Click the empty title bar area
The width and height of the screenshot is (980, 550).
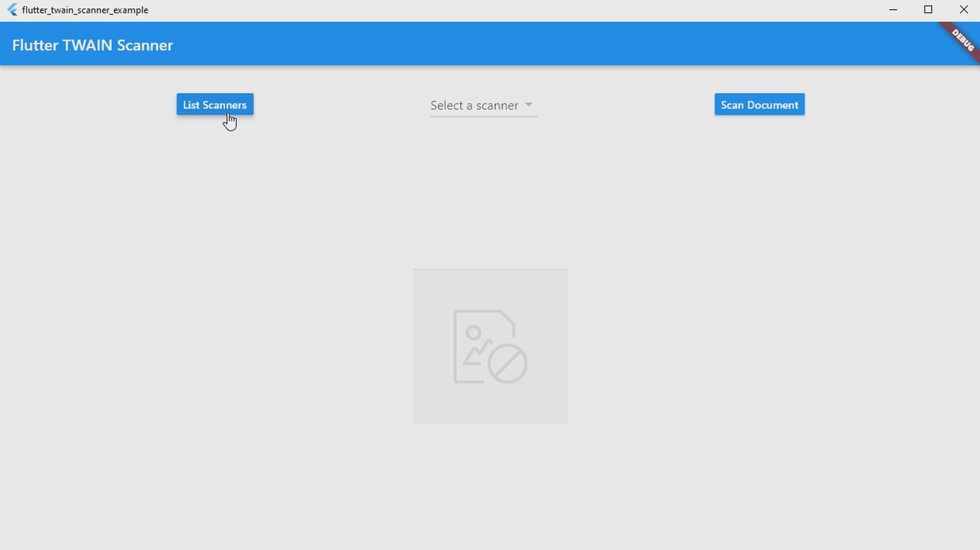509,10
